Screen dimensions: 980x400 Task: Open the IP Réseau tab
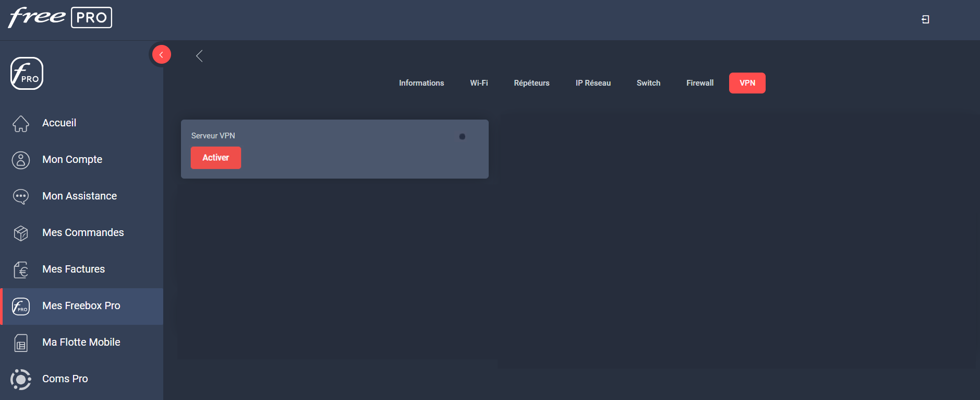click(x=593, y=83)
